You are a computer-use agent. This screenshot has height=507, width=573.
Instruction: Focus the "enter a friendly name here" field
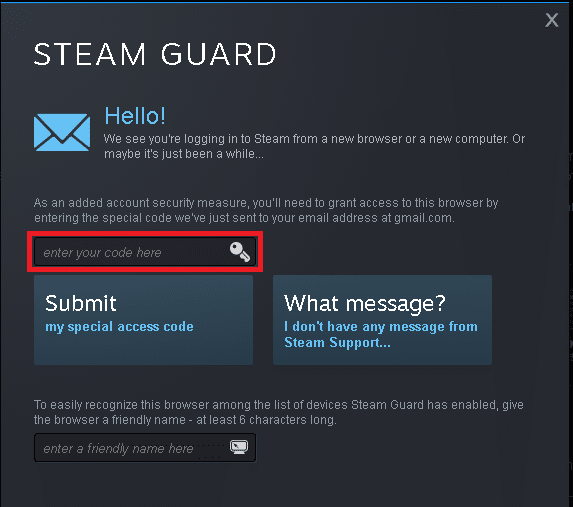pyautogui.click(x=145, y=448)
